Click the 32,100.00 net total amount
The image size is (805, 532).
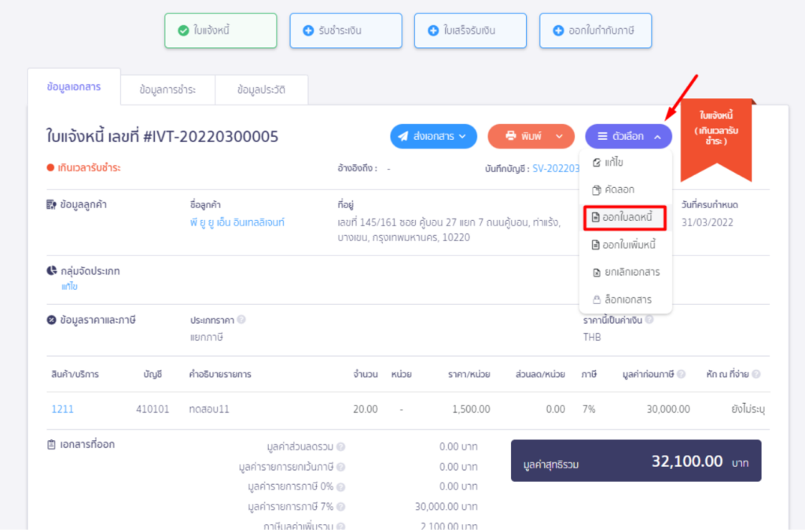pyautogui.click(x=687, y=461)
